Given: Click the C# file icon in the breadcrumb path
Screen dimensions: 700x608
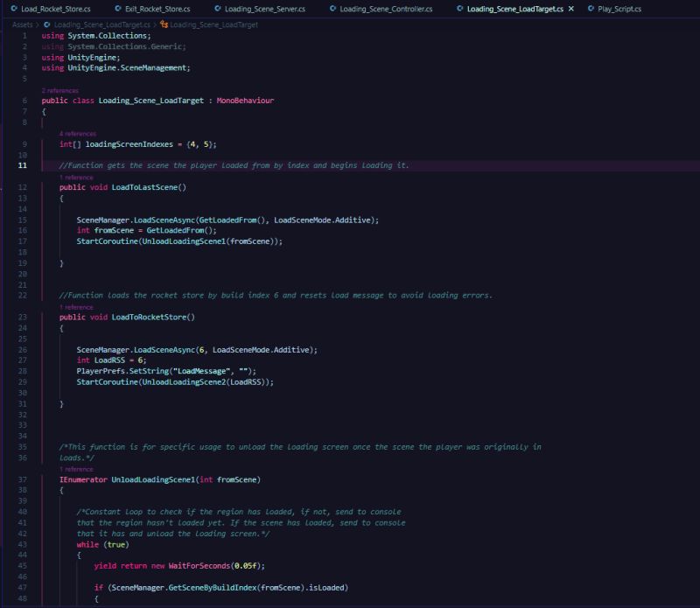Looking at the screenshot, I should (x=47, y=26).
